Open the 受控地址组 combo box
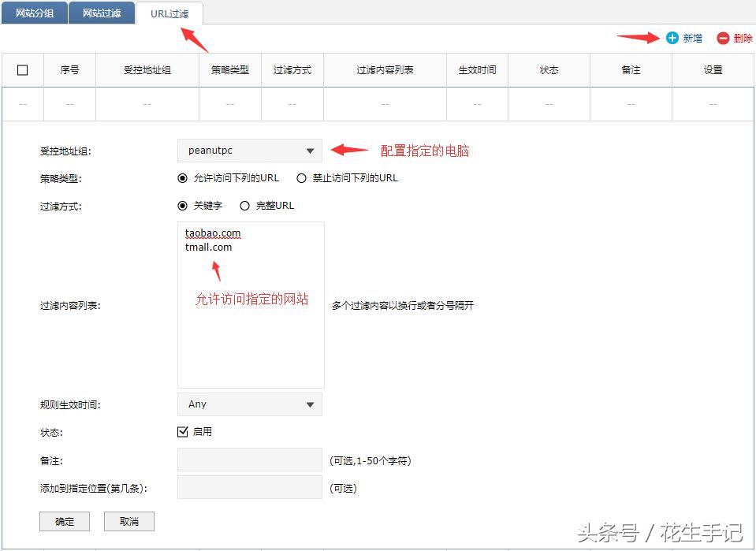Screen dimensions: 756x551 click(x=249, y=151)
